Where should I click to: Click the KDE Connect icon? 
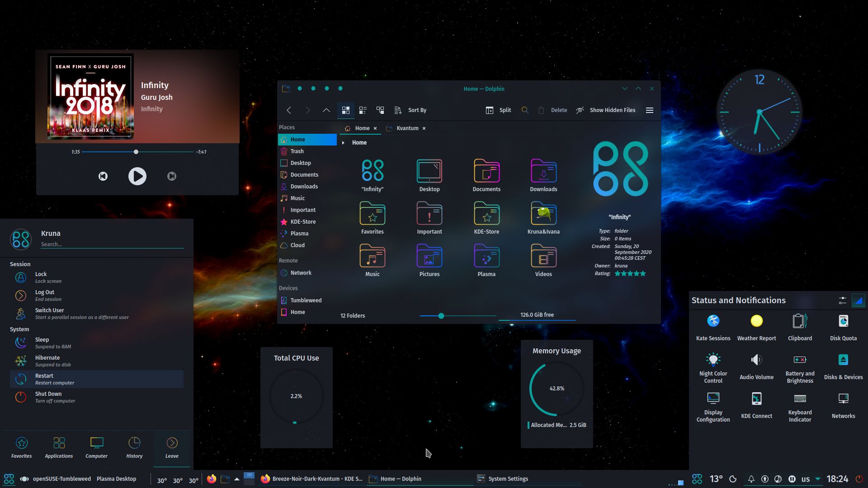pyautogui.click(x=756, y=399)
